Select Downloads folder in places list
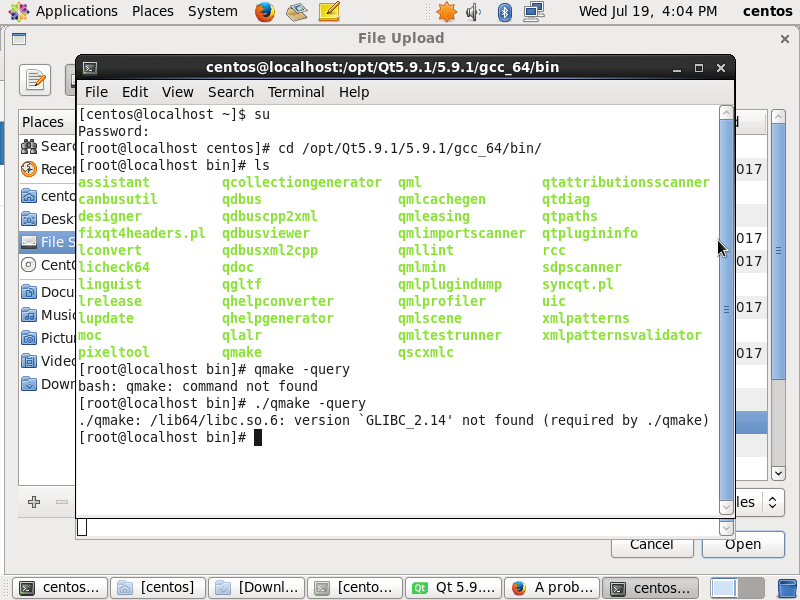Viewport: 800px width, 600px height. 47,384
